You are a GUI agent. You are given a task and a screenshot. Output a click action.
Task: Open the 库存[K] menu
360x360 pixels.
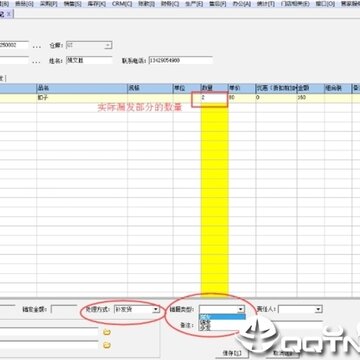[97, 3]
